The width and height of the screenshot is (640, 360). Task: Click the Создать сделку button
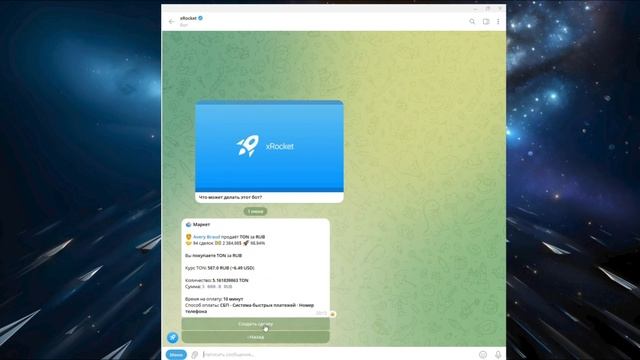click(256, 324)
